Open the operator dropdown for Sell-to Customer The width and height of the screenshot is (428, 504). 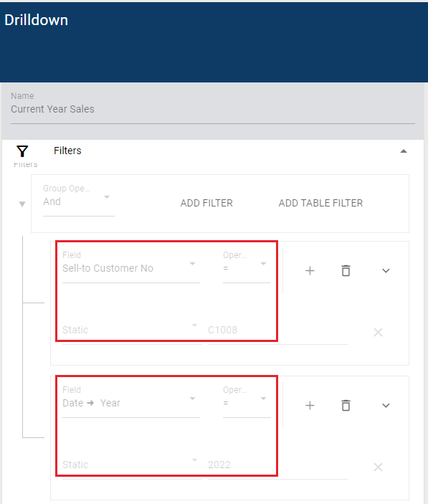pyautogui.click(x=247, y=267)
